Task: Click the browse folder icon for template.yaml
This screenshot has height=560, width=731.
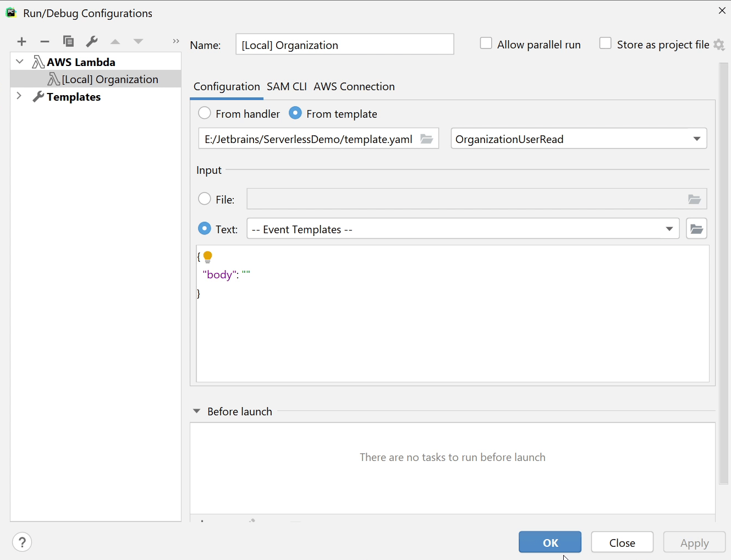Action: pyautogui.click(x=427, y=139)
